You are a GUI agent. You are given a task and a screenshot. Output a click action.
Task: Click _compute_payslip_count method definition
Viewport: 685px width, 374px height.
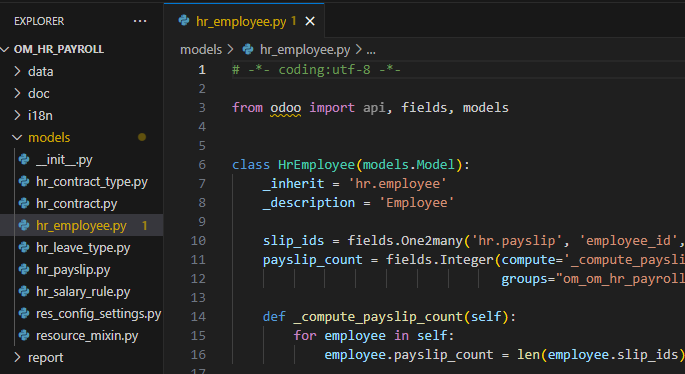click(378, 316)
